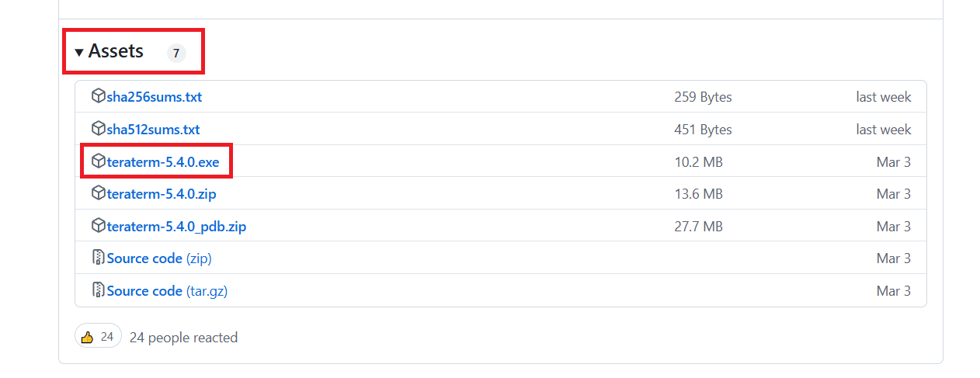This screenshot has height=378, width=980.
Task: Click the zip file icon beside Source code (zip)
Action: 99,258
